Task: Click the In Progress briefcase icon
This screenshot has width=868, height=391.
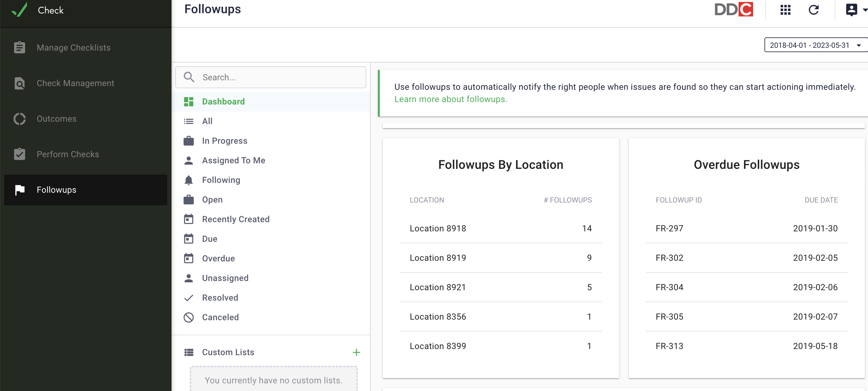Action: click(188, 141)
